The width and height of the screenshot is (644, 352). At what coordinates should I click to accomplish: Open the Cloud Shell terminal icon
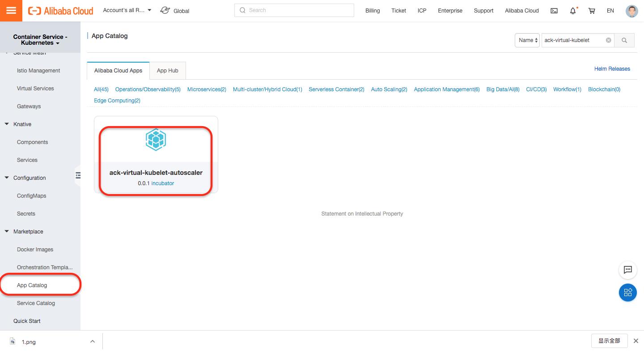click(554, 11)
